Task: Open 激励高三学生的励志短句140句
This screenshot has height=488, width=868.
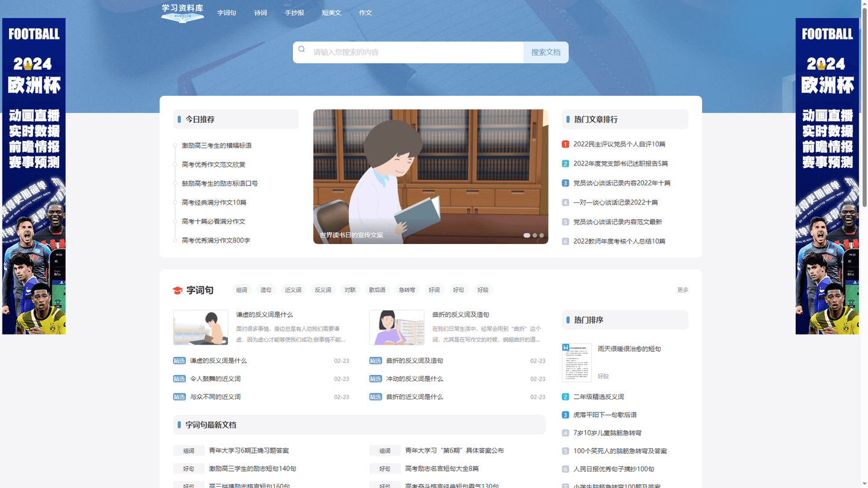Action: pos(253,469)
